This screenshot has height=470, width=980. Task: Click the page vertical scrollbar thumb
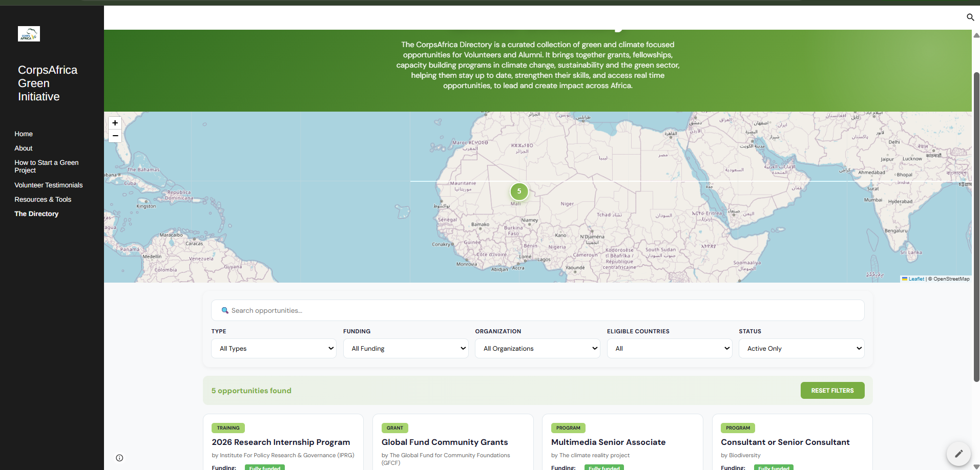[976, 227]
